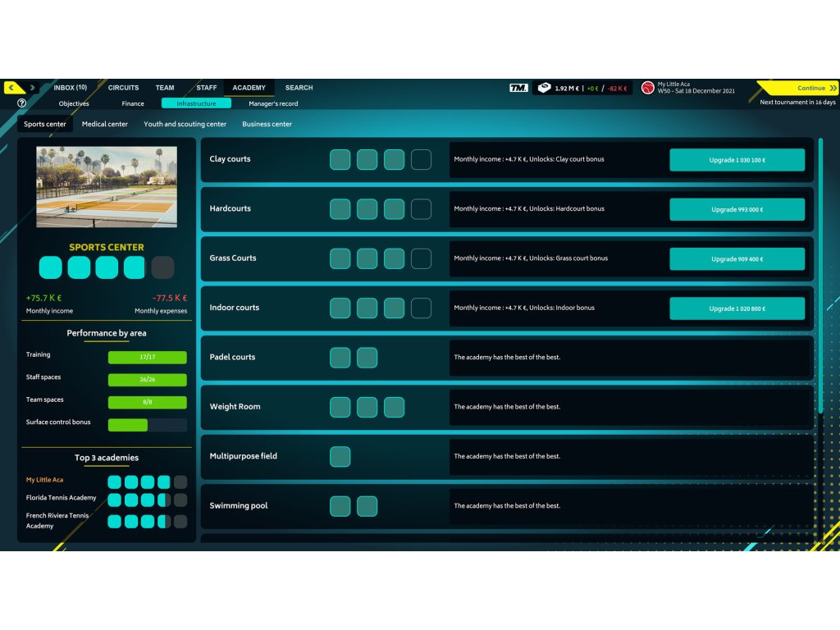Click the first Sports Center level square
This screenshot has height=630, width=840.
[x=50, y=267]
